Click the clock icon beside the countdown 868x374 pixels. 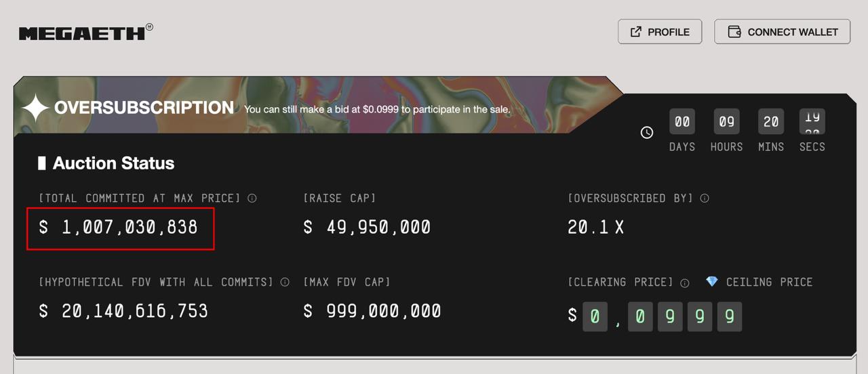point(647,132)
